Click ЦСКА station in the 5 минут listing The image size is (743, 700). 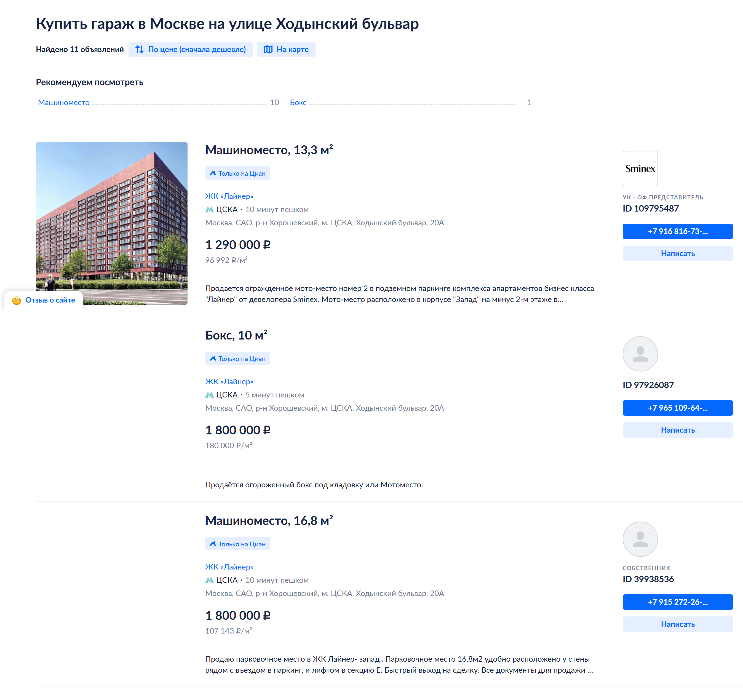[x=227, y=395]
